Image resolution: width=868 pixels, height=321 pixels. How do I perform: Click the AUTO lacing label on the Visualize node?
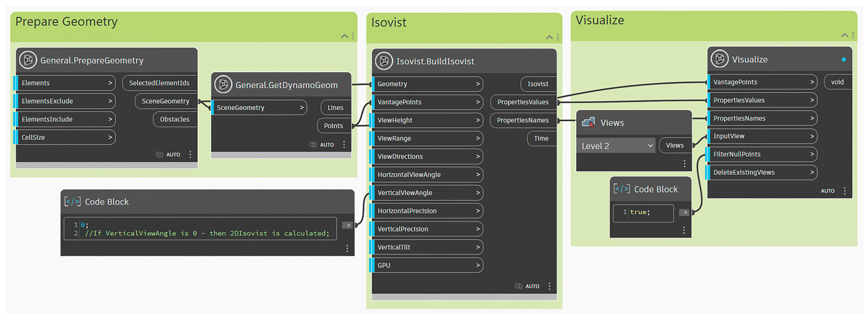[x=827, y=191]
